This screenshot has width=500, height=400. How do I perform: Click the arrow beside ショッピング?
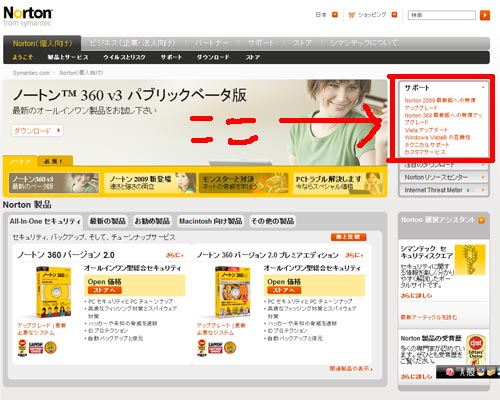click(x=394, y=15)
